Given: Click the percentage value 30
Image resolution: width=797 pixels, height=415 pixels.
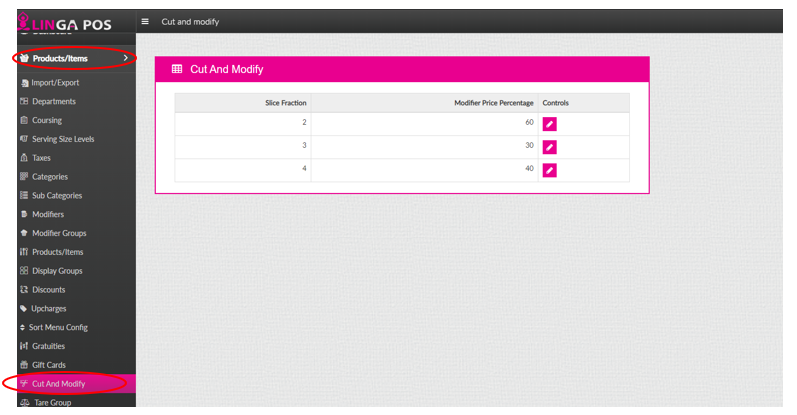Looking at the screenshot, I should coord(529,145).
